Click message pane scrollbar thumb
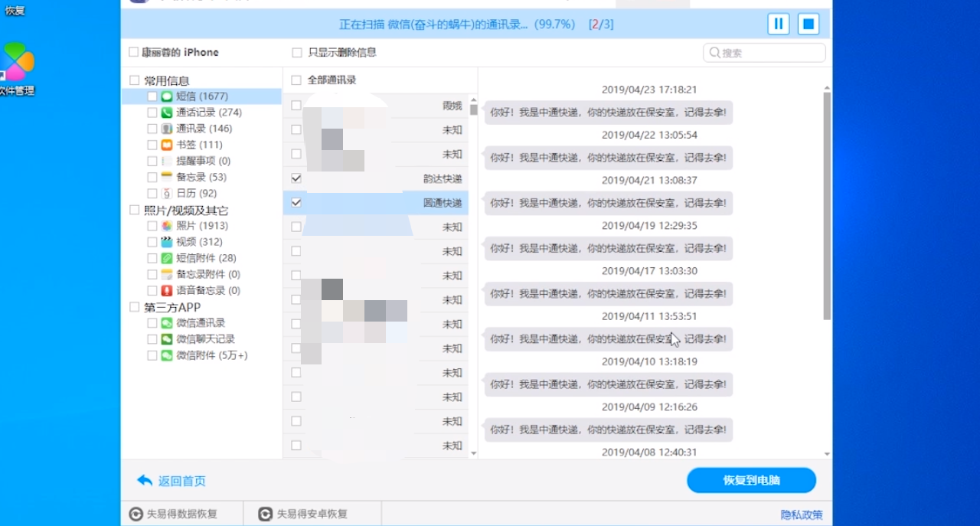Viewport: 980px width, 526px height. pyautogui.click(x=827, y=205)
